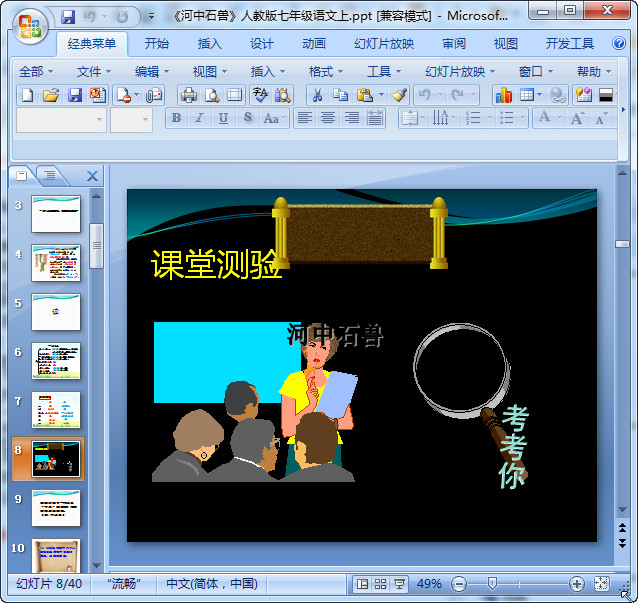Click the Help question mark icon
638x603 pixels.
coord(619,43)
